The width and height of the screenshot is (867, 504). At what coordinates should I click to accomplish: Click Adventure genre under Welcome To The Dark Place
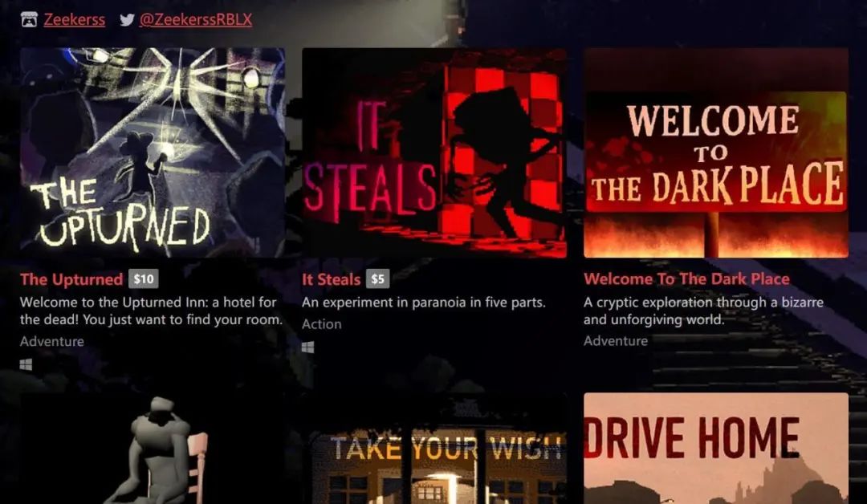[616, 340]
